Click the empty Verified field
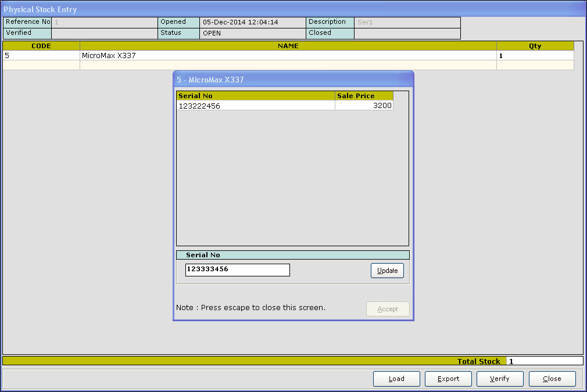 click(104, 33)
